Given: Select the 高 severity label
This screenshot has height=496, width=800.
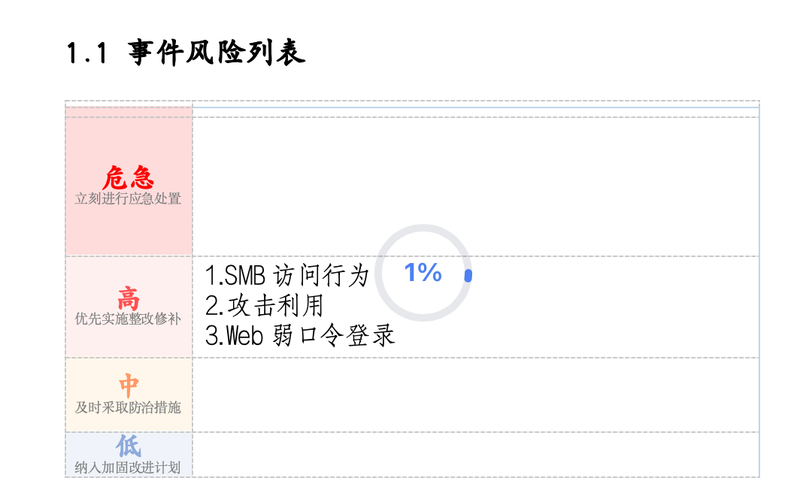Looking at the screenshot, I should click(129, 299).
